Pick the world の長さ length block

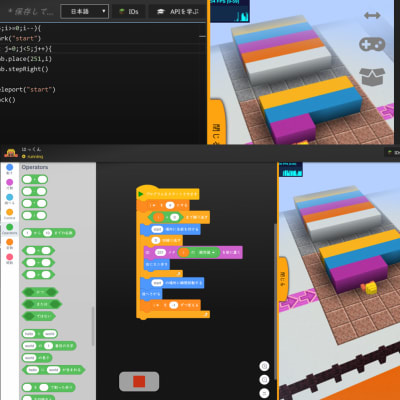(x=37, y=358)
